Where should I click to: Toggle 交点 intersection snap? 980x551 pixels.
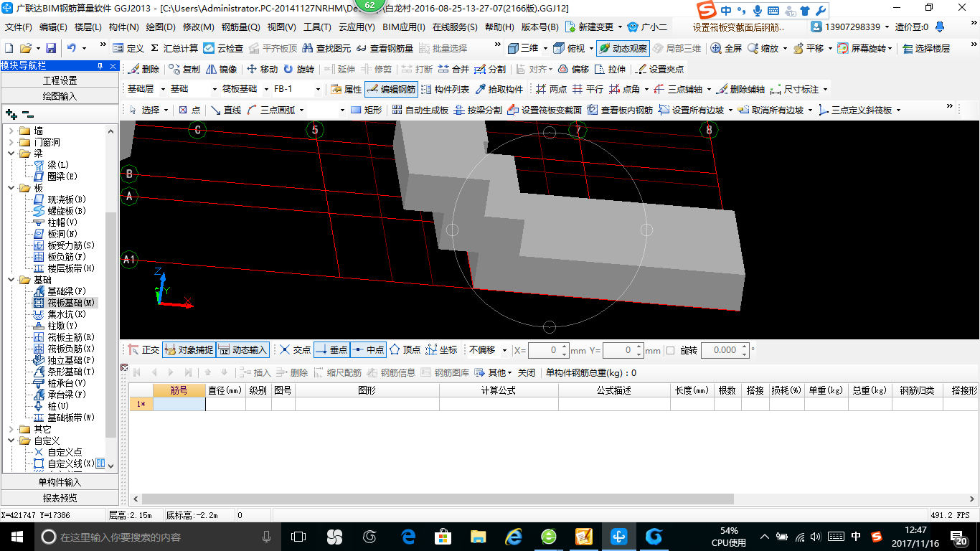(x=295, y=350)
